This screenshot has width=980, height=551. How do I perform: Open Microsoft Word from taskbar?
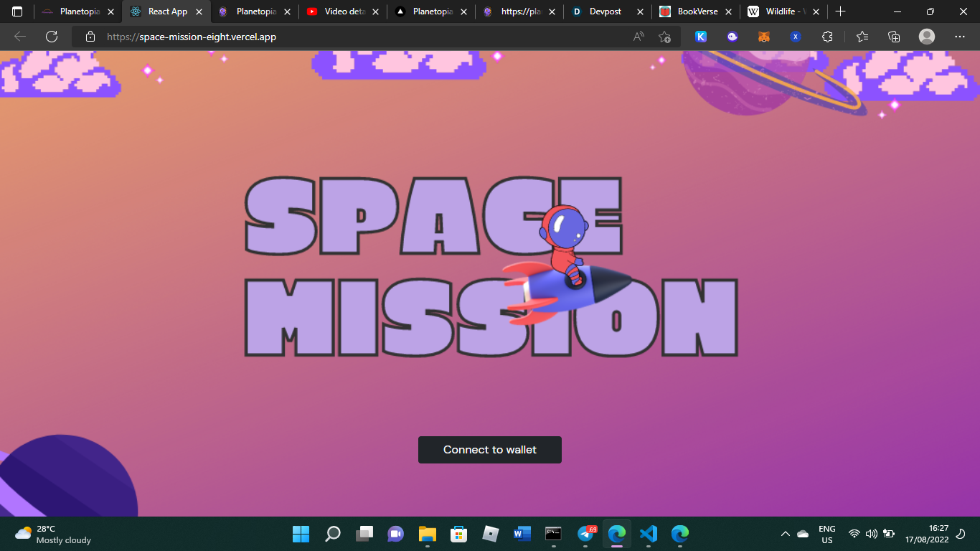click(522, 534)
